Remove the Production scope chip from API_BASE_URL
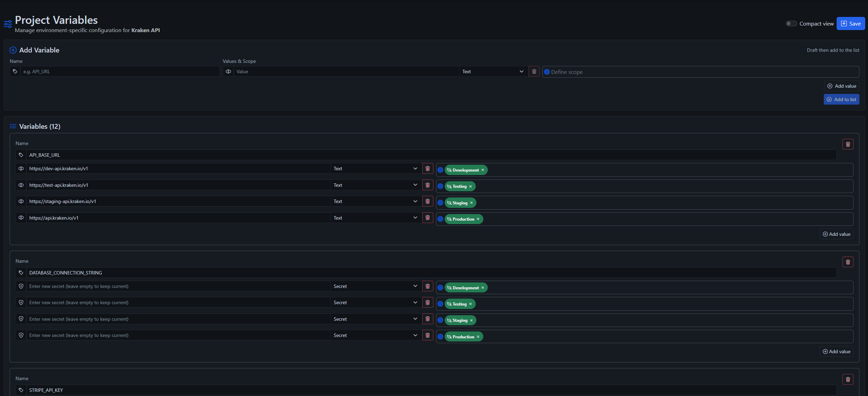Screen dimensions: 868x396 [x=478, y=219]
